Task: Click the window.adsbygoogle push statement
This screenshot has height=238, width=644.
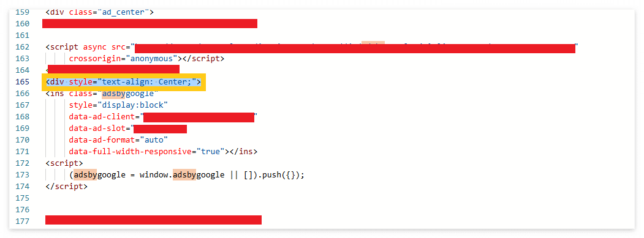Action: coord(187,175)
